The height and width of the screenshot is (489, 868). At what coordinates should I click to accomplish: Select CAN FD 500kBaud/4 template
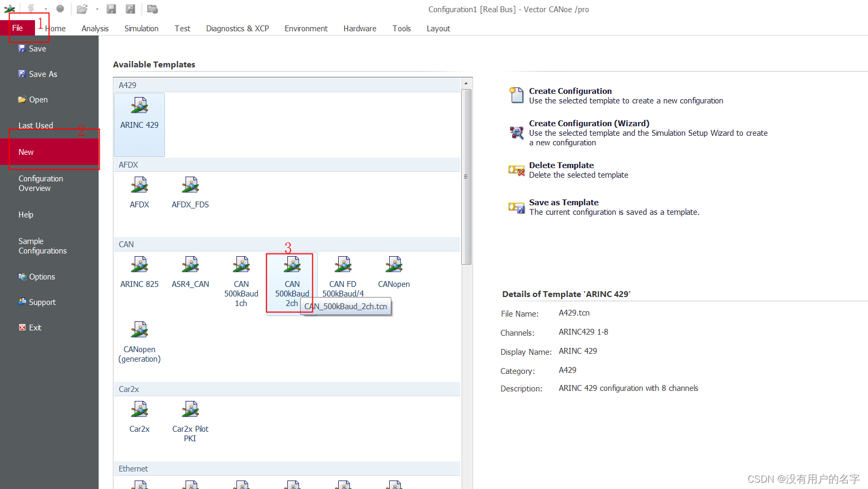pos(343,277)
